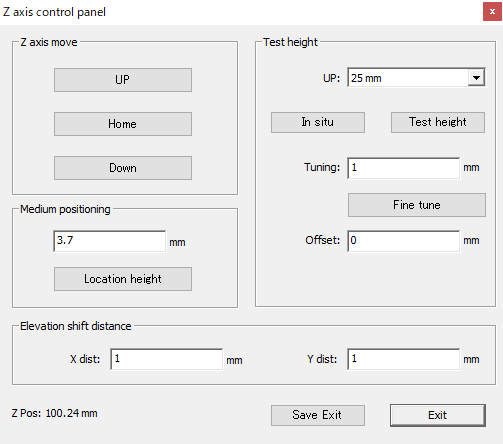Click the Y dist input field

click(404, 359)
